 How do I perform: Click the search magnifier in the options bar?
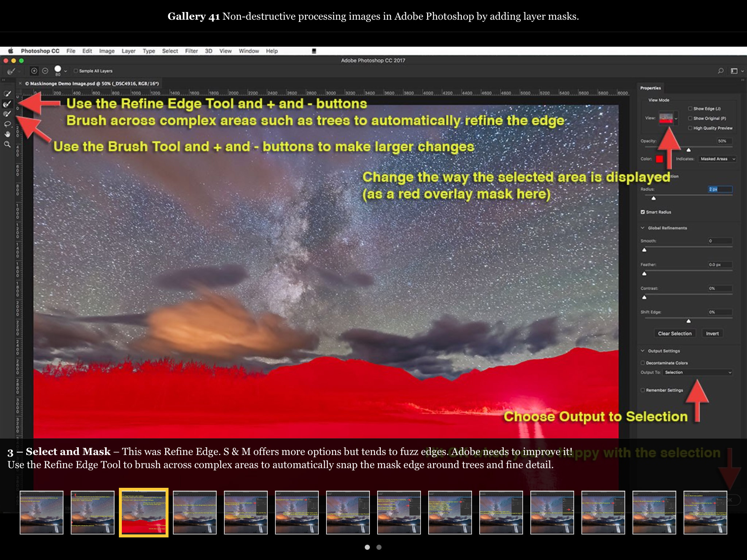coord(720,71)
